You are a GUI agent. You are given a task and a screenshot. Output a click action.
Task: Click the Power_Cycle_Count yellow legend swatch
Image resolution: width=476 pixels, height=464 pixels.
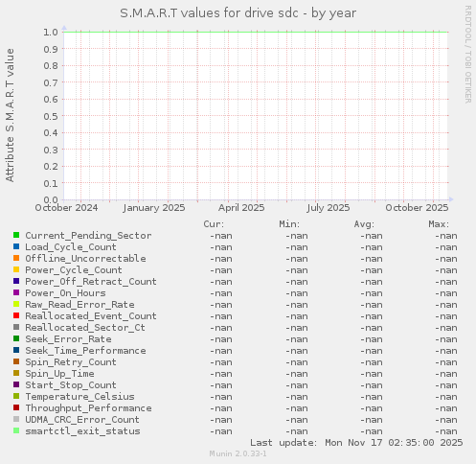(16, 269)
